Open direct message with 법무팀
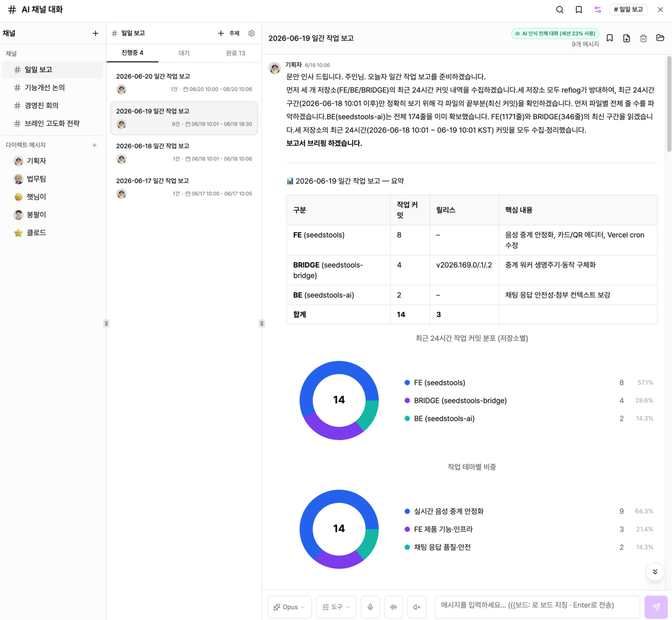Screen dimensions: 672x620 click(52, 179)
